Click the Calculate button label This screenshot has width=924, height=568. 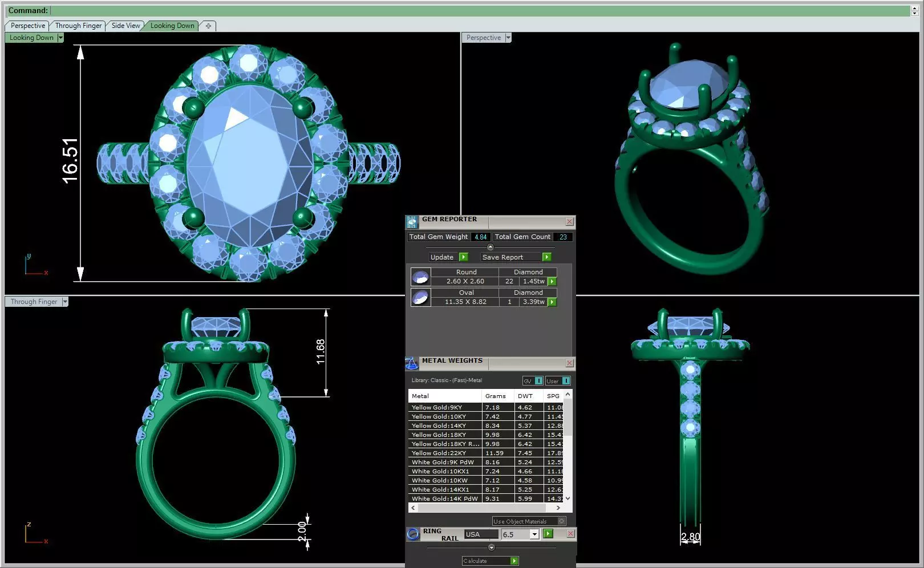click(x=475, y=561)
